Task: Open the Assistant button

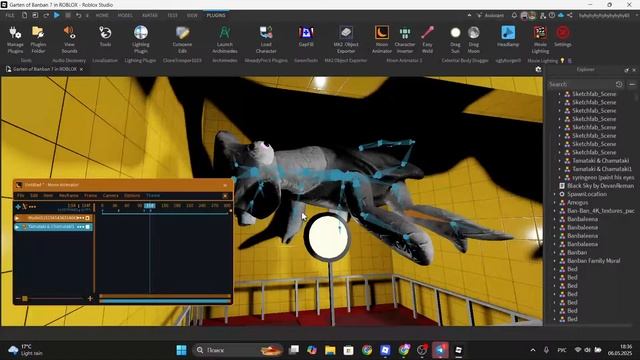Action: tap(490, 16)
